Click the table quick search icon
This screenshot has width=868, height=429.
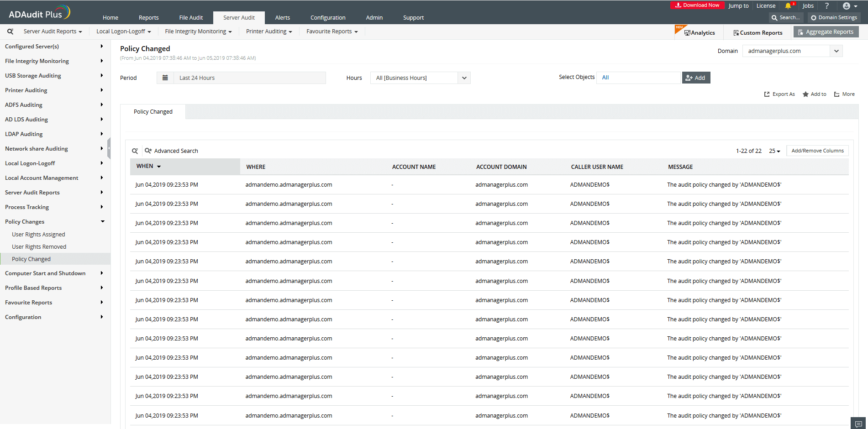point(135,151)
